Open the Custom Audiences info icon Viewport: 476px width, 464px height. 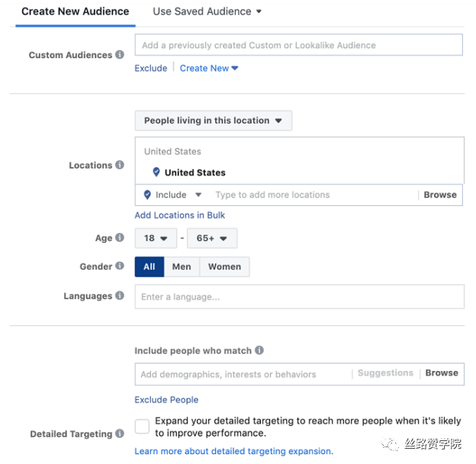click(x=120, y=55)
